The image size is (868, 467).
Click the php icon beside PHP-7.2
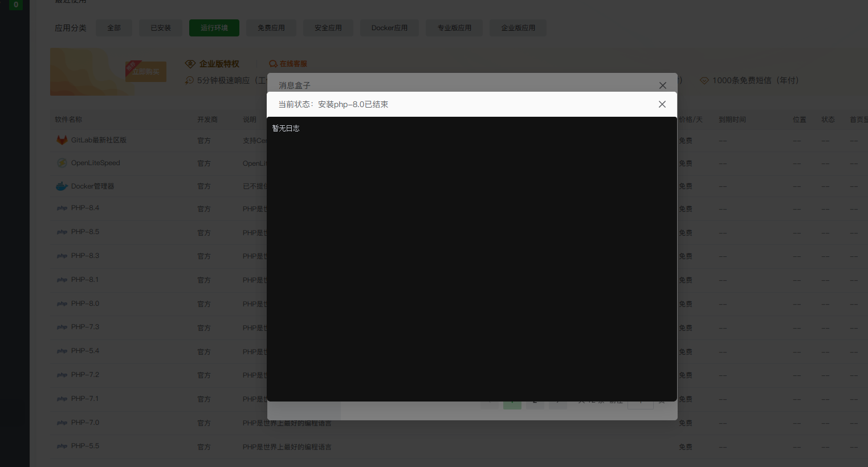62,375
